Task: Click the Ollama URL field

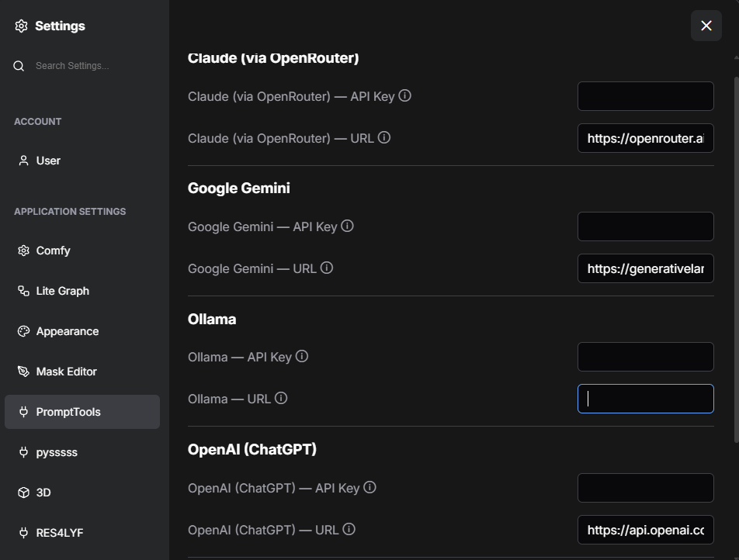Action: pyautogui.click(x=646, y=399)
